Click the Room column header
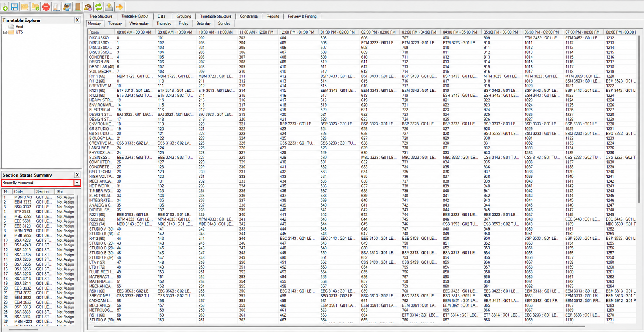 pyautogui.click(x=102, y=32)
